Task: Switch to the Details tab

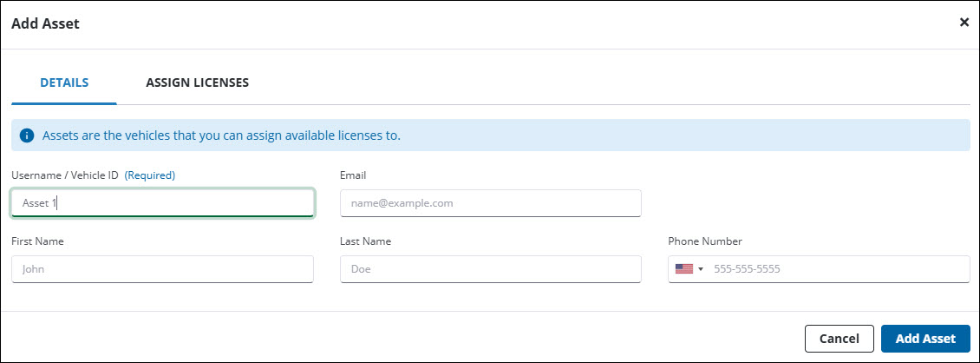Action: click(x=64, y=82)
